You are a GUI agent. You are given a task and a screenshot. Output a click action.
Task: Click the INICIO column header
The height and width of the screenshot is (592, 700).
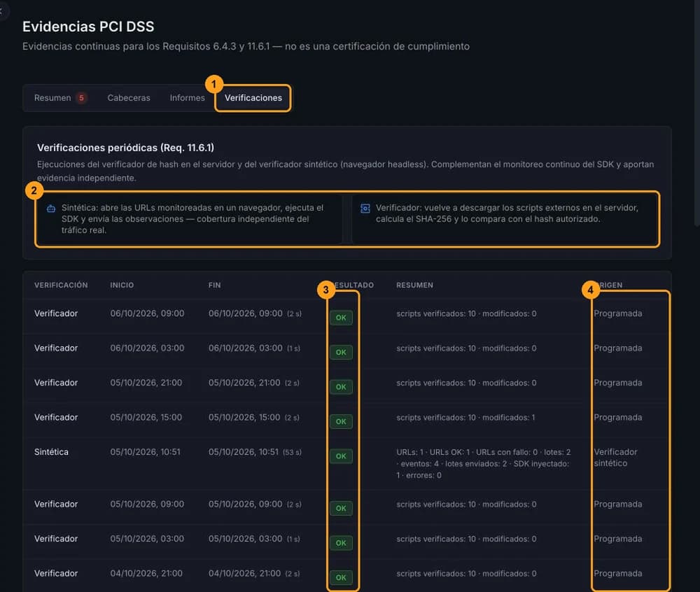click(x=122, y=285)
